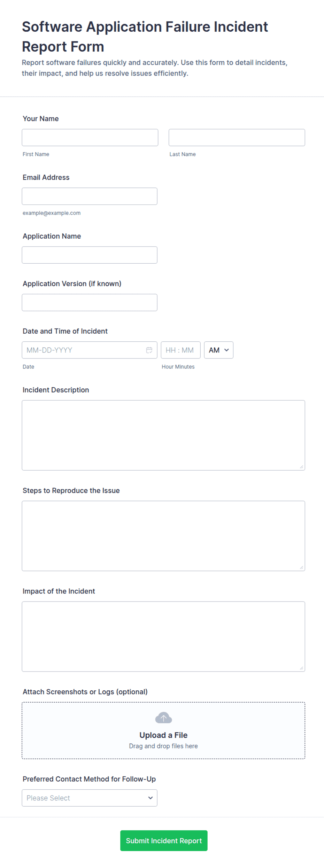
Task: Click the Last Name input box
Action: (x=237, y=138)
